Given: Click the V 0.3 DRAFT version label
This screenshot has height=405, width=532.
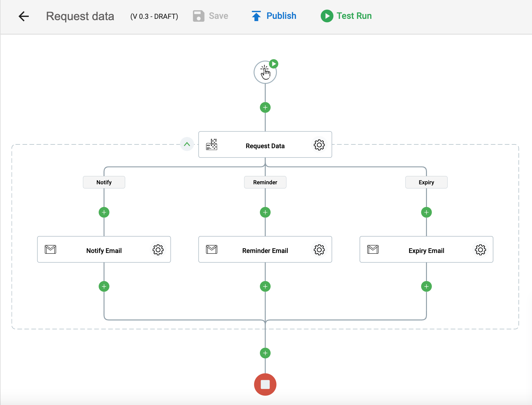Looking at the screenshot, I should (154, 16).
